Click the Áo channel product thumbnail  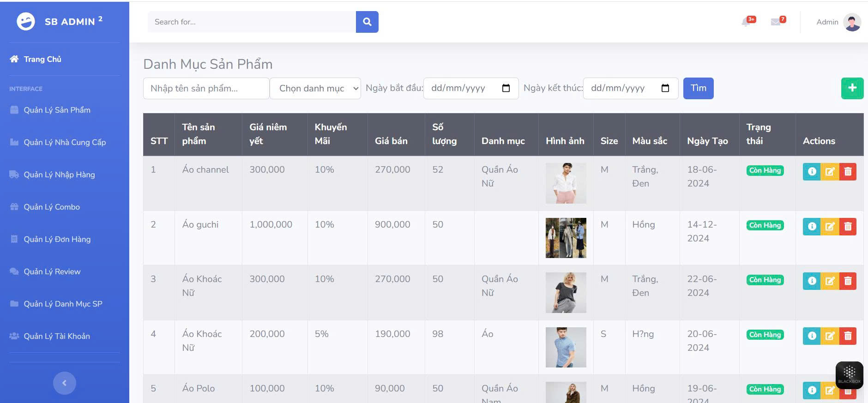point(566,183)
